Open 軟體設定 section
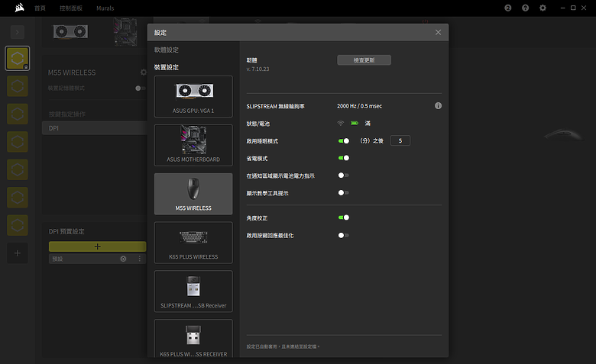This screenshot has width=596, height=364. point(167,50)
